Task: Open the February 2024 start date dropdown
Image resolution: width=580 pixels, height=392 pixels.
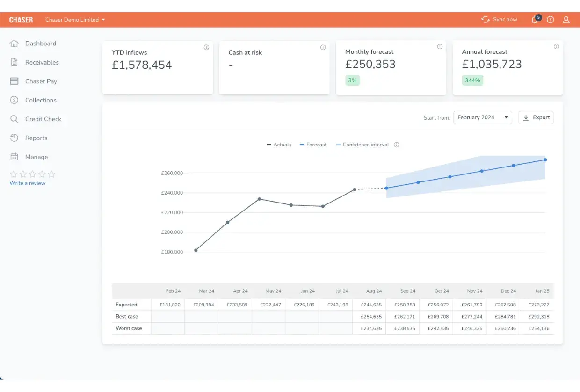Action: tap(483, 117)
